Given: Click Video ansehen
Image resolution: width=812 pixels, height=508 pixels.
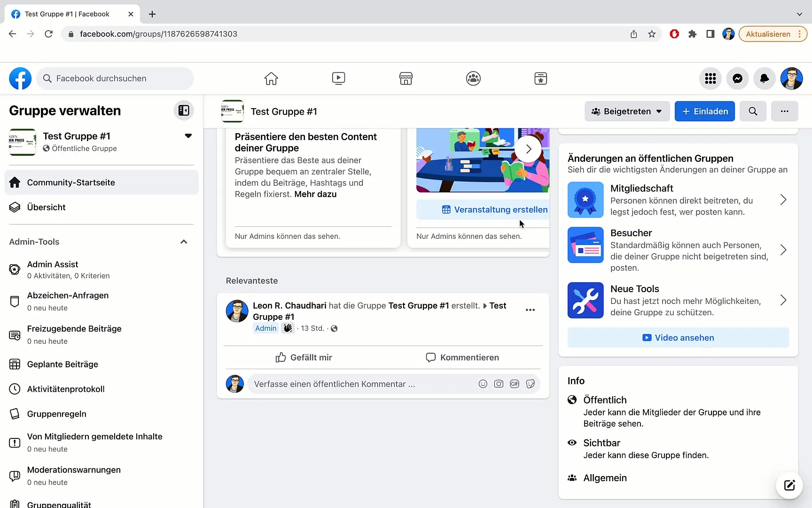Looking at the screenshot, I should (678, 338).
